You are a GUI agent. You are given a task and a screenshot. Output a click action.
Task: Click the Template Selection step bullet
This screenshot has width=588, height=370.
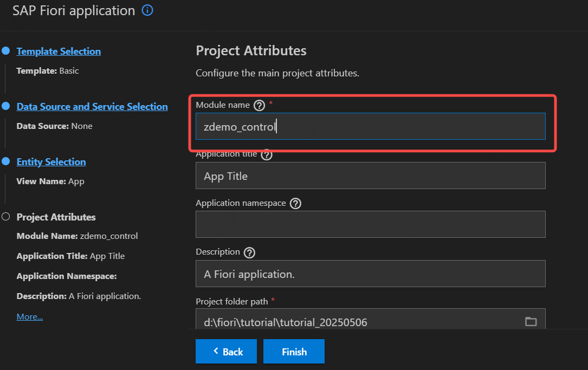pyautogui.click(x=6, y=51)
